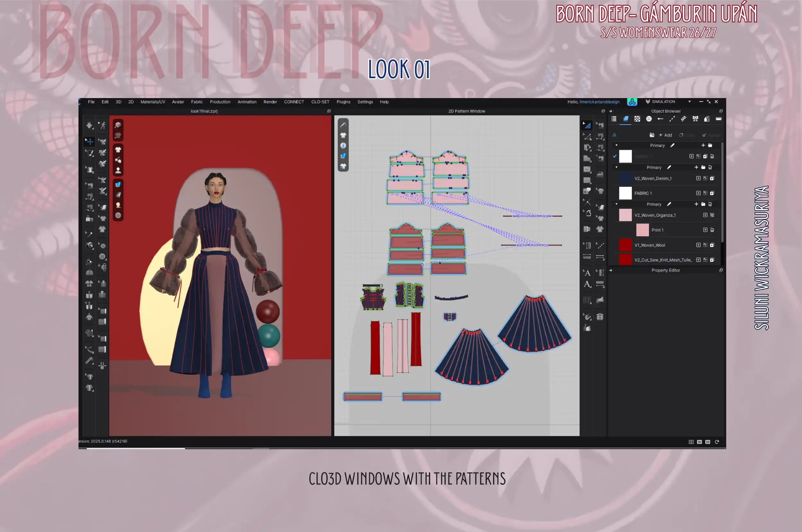This screenshot has height=532, width=802.
Task: Open the Materials/UV menu
Action: pos(153,102)
